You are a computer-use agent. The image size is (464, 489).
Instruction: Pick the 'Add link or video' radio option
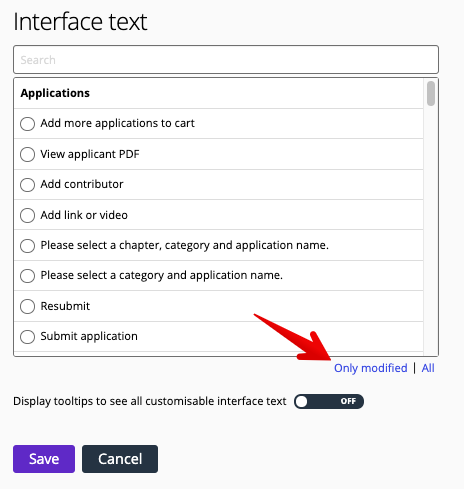(x=27, y=215)
